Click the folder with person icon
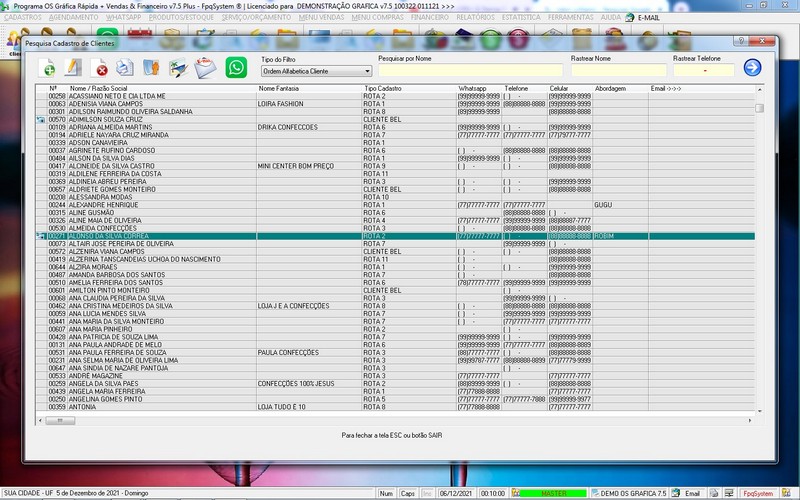Screen dimensions: 800x500 click(151, 67)
